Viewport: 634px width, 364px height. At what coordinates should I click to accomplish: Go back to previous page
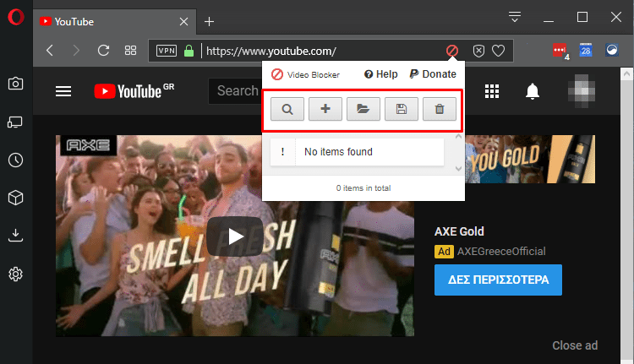point(50,51)
